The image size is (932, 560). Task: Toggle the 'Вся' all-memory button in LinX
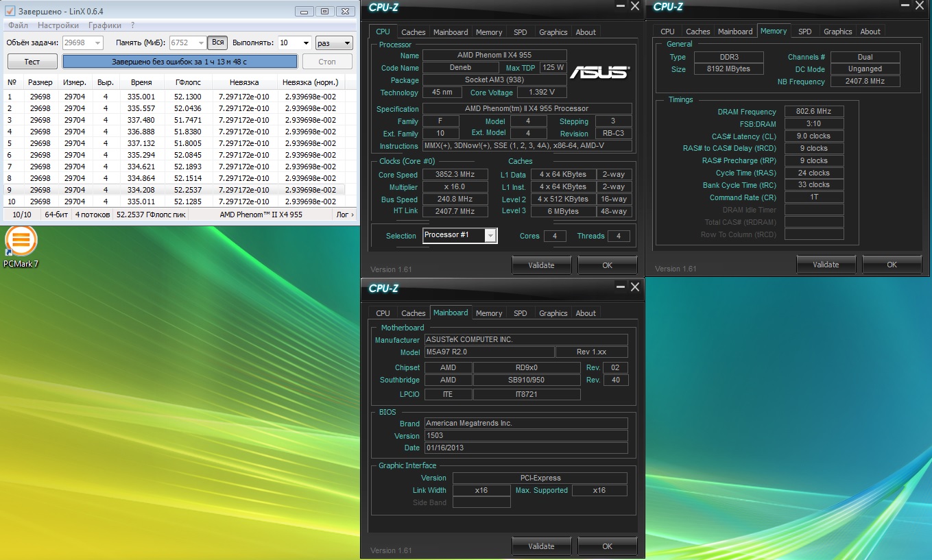217,42
